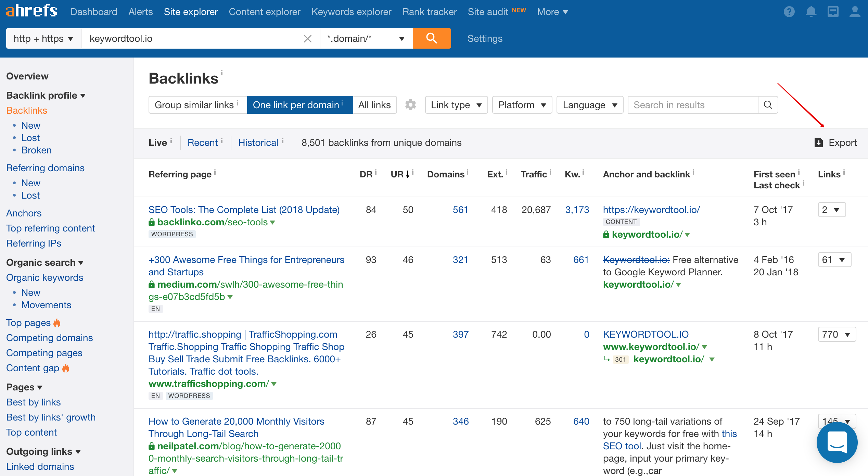Open Content gap report
Viewport: 868px width, 476px height.
33,368
